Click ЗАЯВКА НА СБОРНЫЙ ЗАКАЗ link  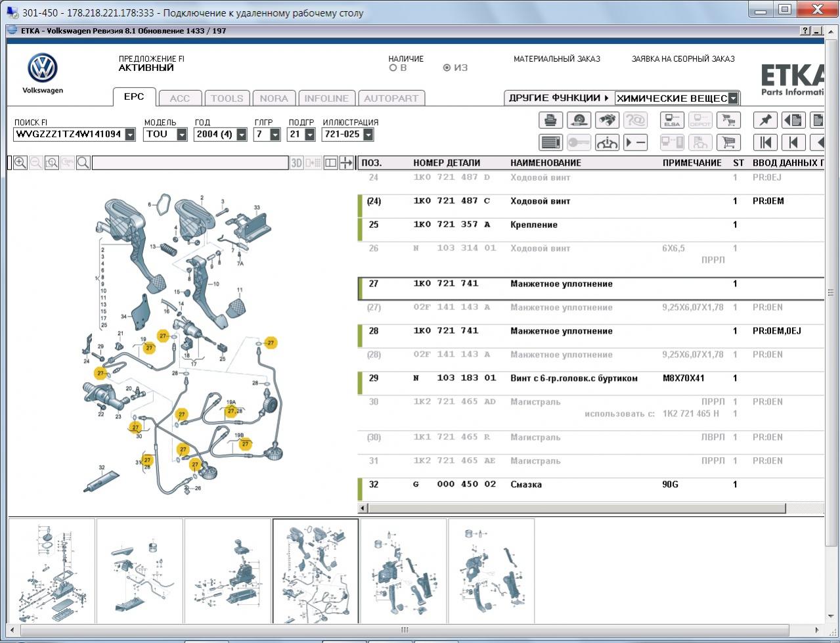[x=683, y=59]
